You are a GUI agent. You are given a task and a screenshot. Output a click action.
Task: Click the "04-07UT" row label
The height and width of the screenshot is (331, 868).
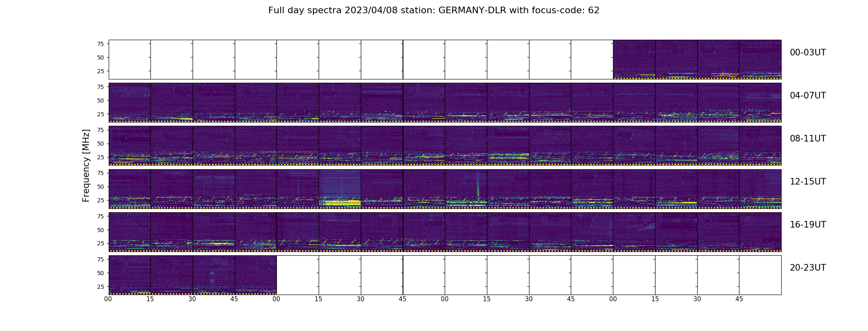[x=808, y=96]
